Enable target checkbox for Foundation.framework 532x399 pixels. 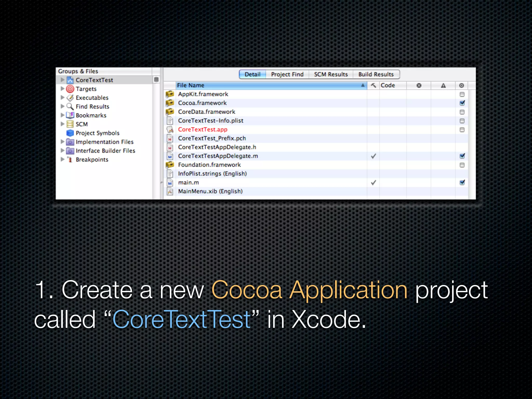point(462,165)
